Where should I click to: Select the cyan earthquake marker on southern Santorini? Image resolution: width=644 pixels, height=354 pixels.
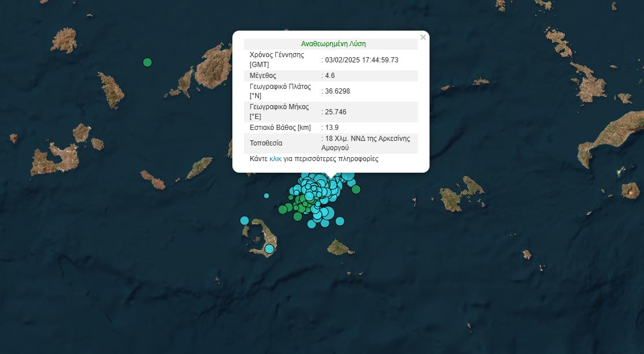(x=269, y=249)
